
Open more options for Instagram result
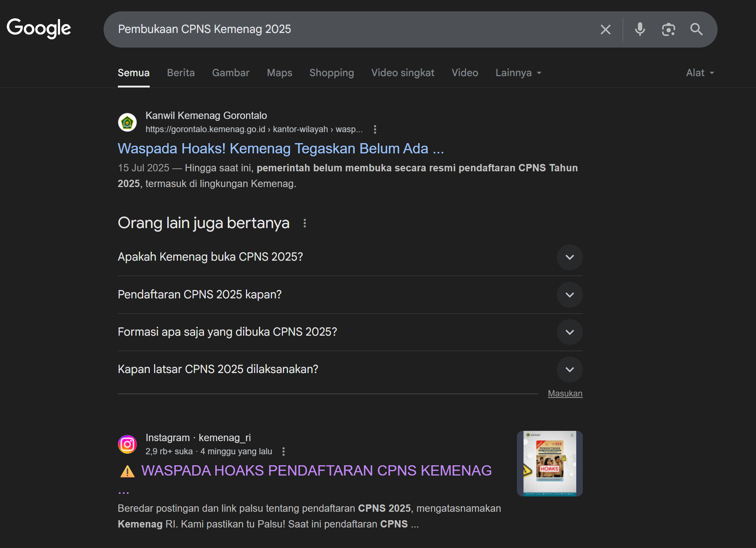[283, 451]
